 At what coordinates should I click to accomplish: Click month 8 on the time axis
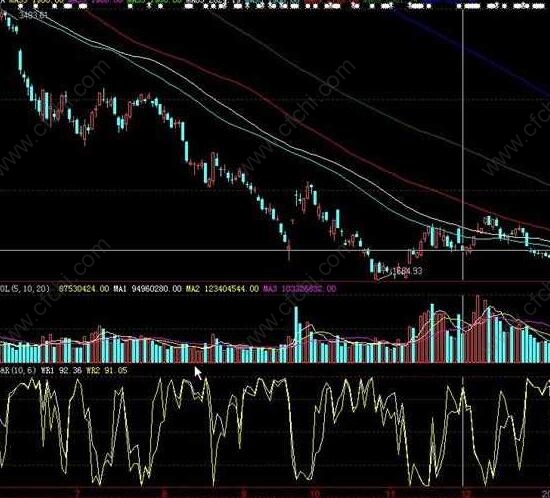click(x=165, y=493)
